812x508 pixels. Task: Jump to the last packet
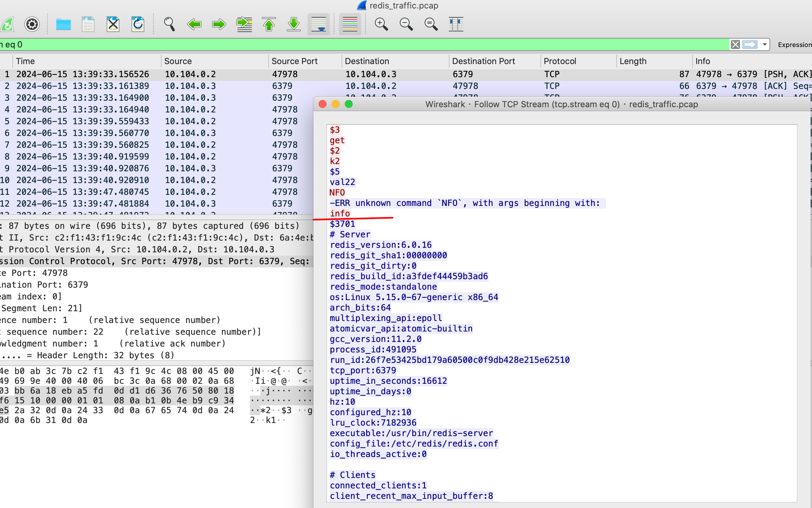tap(293, 24)
